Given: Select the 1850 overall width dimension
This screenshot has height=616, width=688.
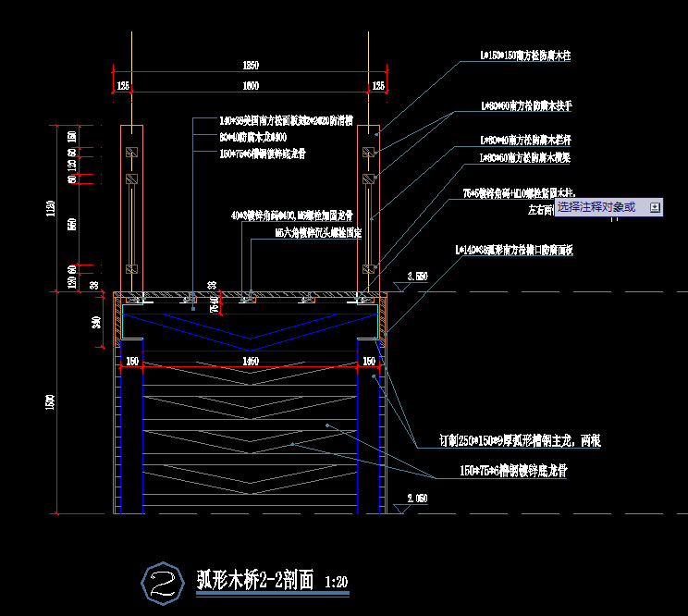Looking at the screenshot, I should pyautogui.click(x=251, y=66).
